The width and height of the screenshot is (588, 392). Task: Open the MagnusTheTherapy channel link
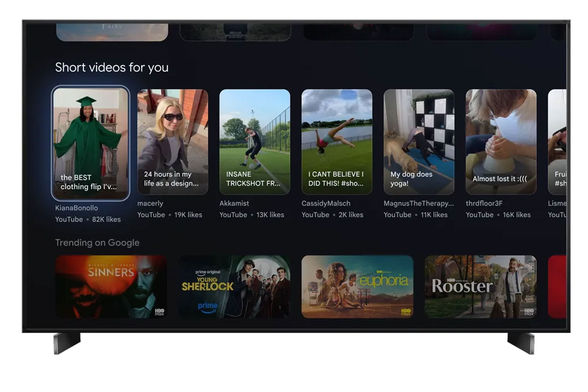[x=418, y=204]
